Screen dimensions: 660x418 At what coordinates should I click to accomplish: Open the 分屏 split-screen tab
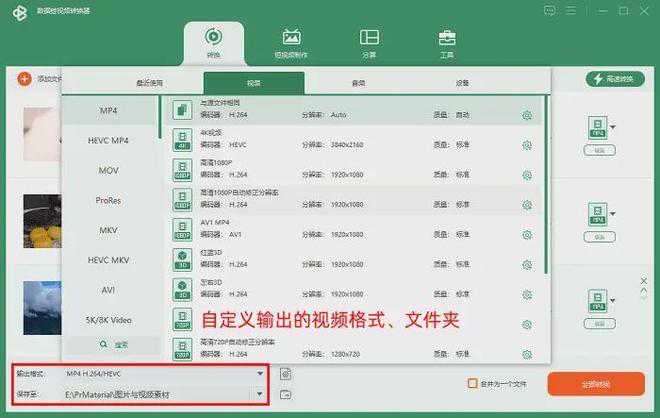369,43
